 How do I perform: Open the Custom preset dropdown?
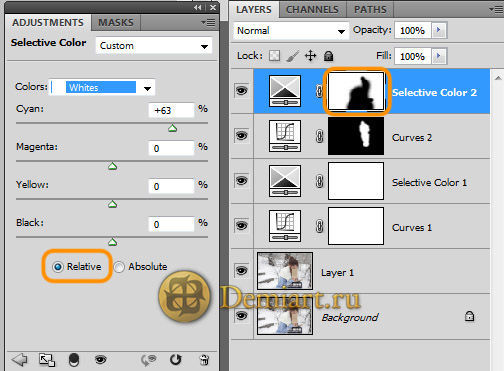coord(154,46)
